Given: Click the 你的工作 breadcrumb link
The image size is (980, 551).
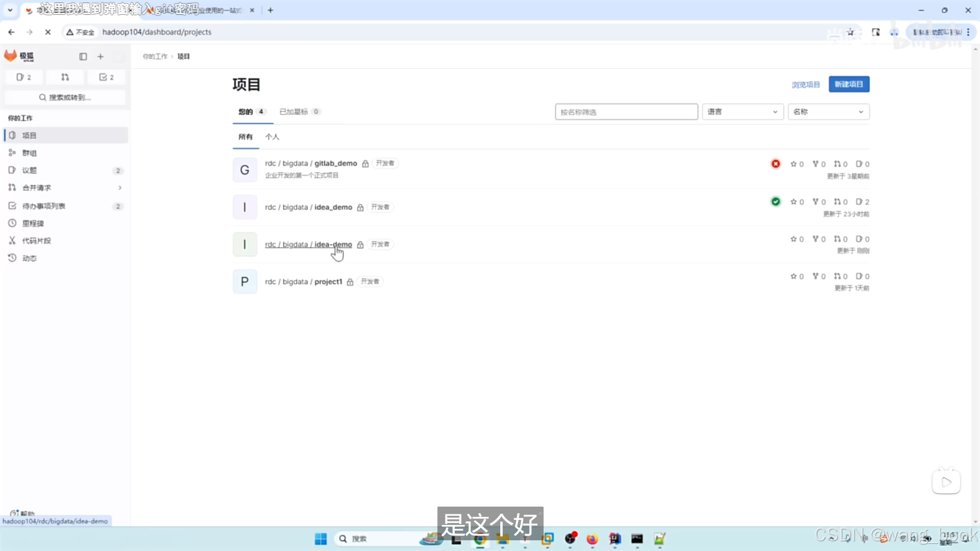Looking at the screenshot, I should [x=155, y=56].
